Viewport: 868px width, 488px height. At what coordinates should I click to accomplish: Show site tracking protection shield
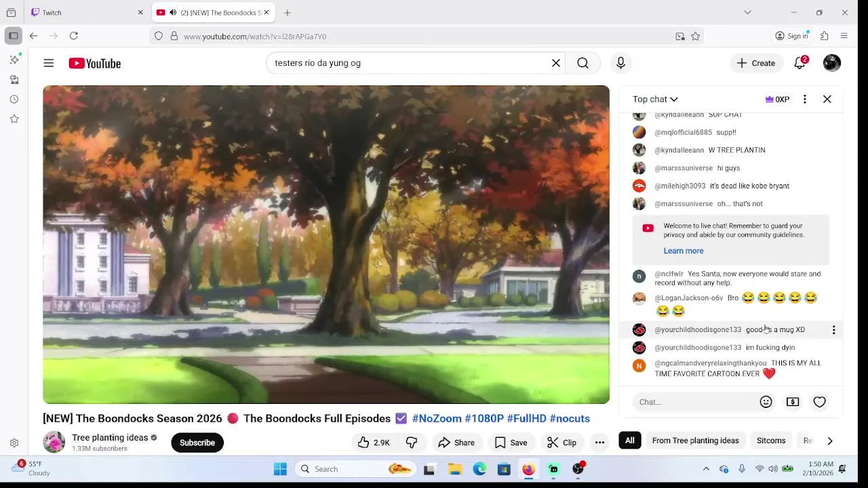(159, 37)
